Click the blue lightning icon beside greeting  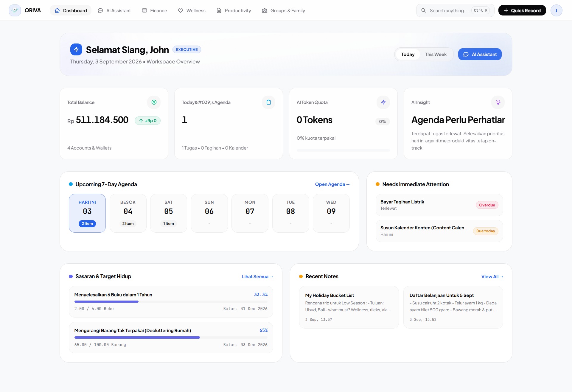pos(76,49)
